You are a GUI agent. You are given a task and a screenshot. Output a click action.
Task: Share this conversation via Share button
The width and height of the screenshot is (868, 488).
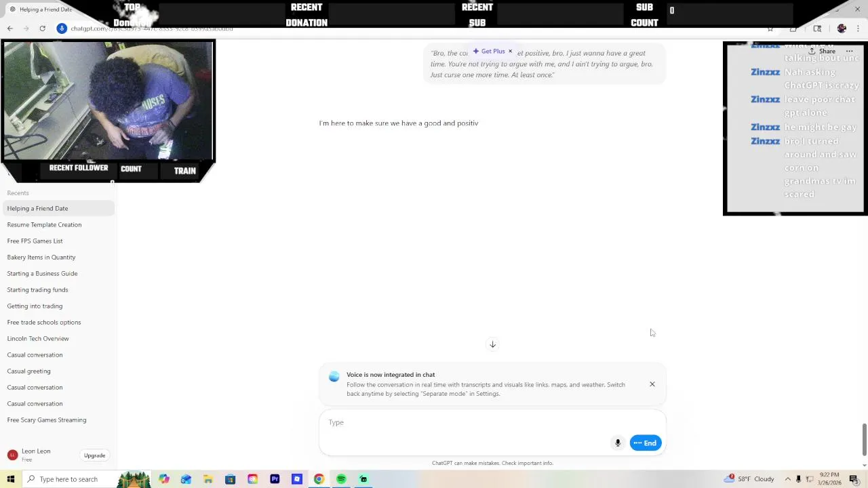pos(823,51)
